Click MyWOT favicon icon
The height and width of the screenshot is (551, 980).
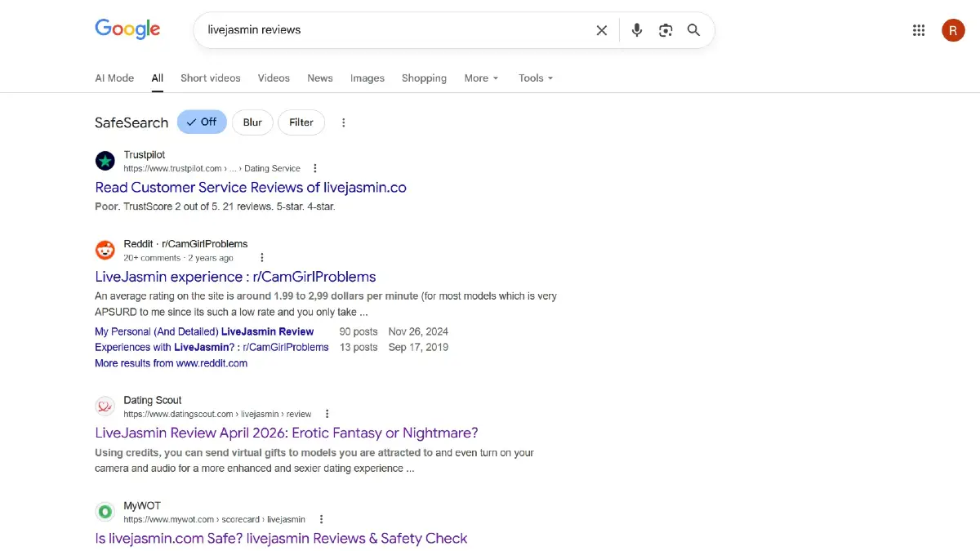105,512
